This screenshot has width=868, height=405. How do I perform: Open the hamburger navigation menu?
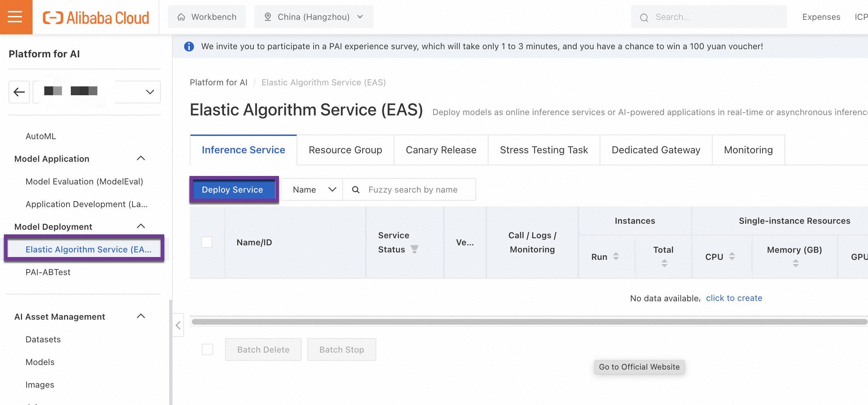coord(15,17)
